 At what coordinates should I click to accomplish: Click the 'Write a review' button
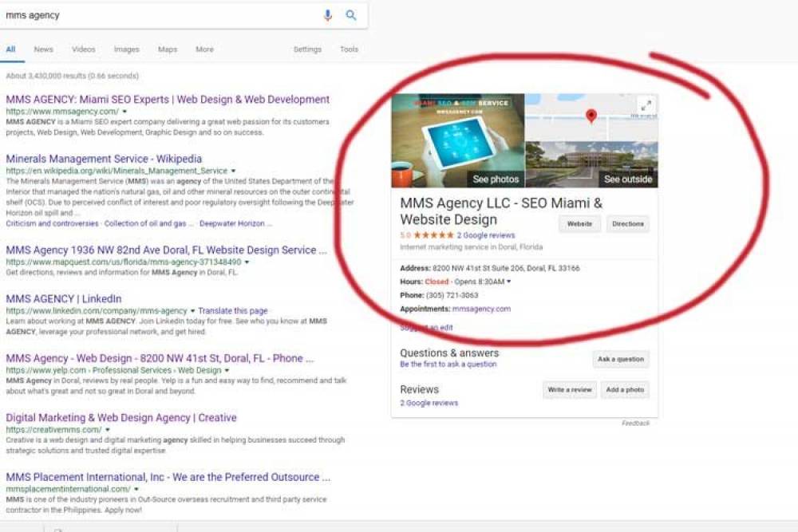point(570,389)
